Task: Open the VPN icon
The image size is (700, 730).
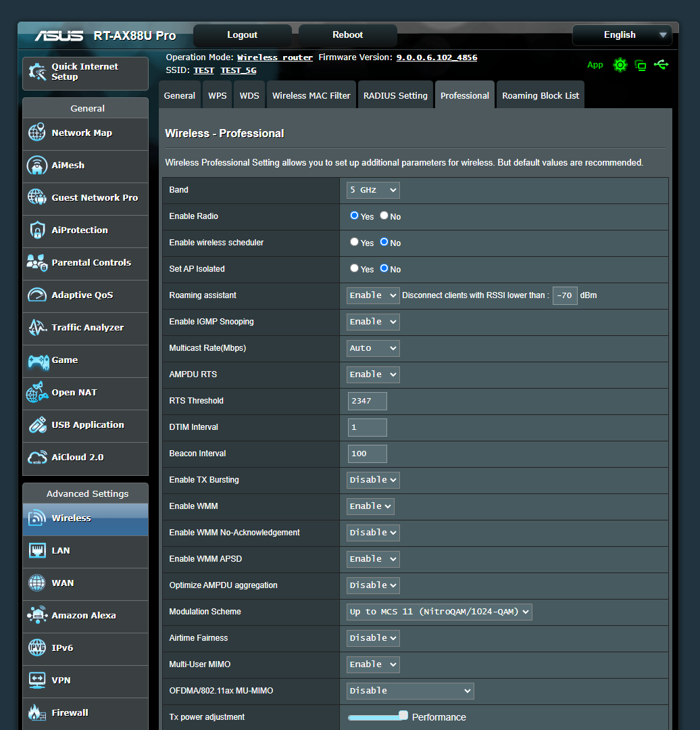Action: 36,680
